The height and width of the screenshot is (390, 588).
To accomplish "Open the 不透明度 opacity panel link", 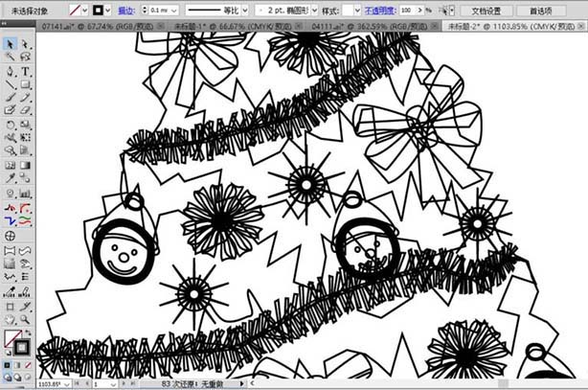I will click(380, 11).
